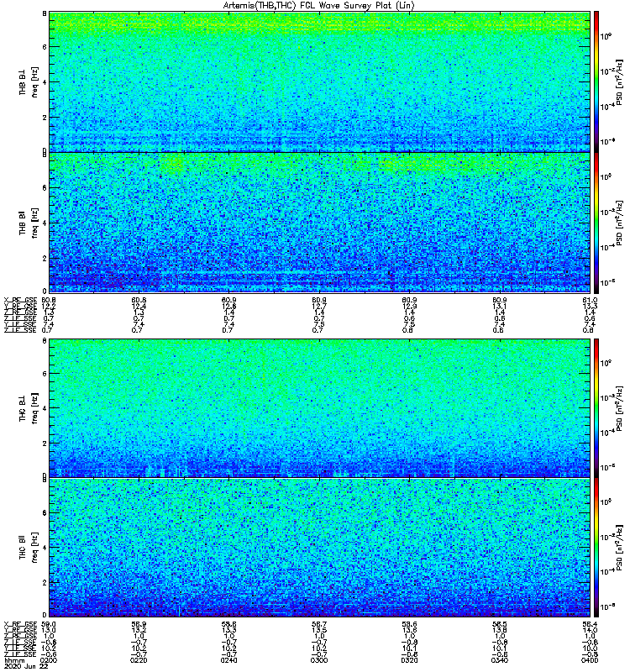Click the THC X_RE_GSE value 58.7
630x672 pixels.
click(319, 624)
